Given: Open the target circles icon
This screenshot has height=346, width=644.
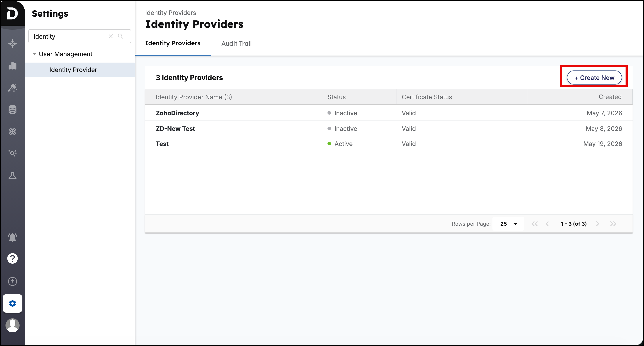Looking at the screenshot, I should pyautogui.click(x=12, y=132).
